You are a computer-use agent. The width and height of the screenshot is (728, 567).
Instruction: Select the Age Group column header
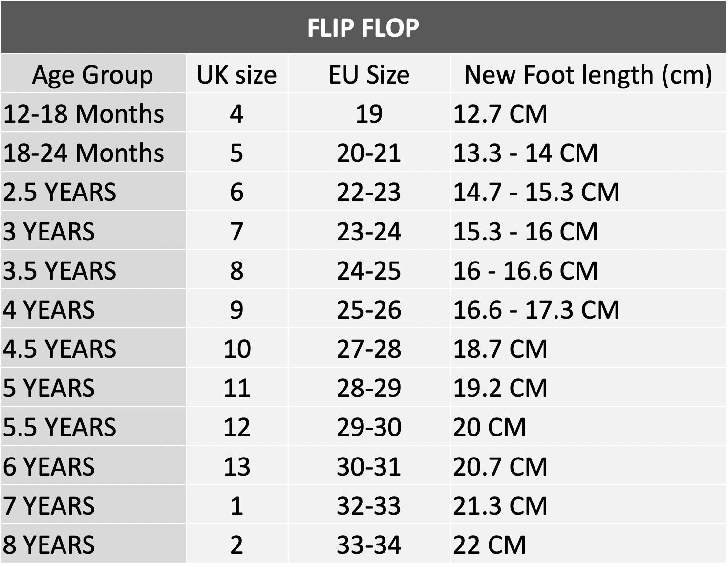click(93, 75)
